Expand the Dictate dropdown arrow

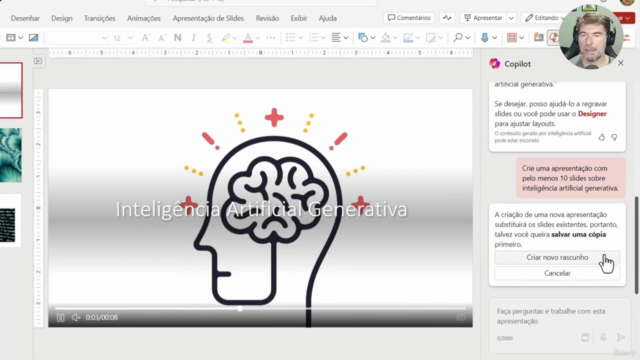tap(495, 38)
